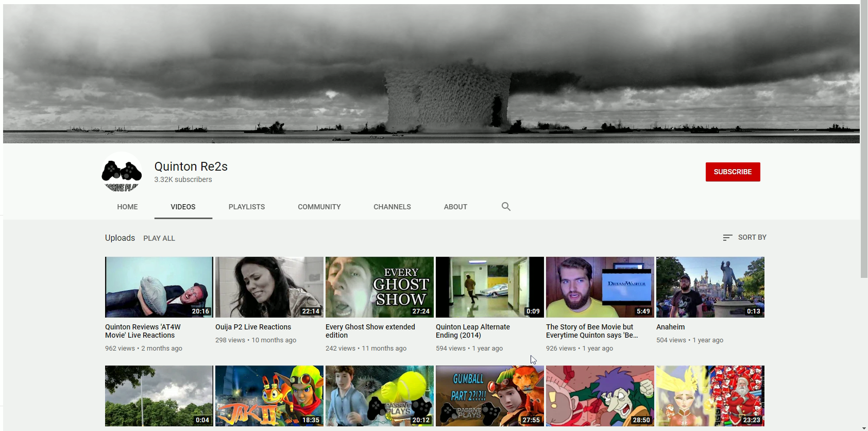Play the 5:49 Bee Movie thumbnail
The width and height of the screenshot is (868, 431).
600,287
